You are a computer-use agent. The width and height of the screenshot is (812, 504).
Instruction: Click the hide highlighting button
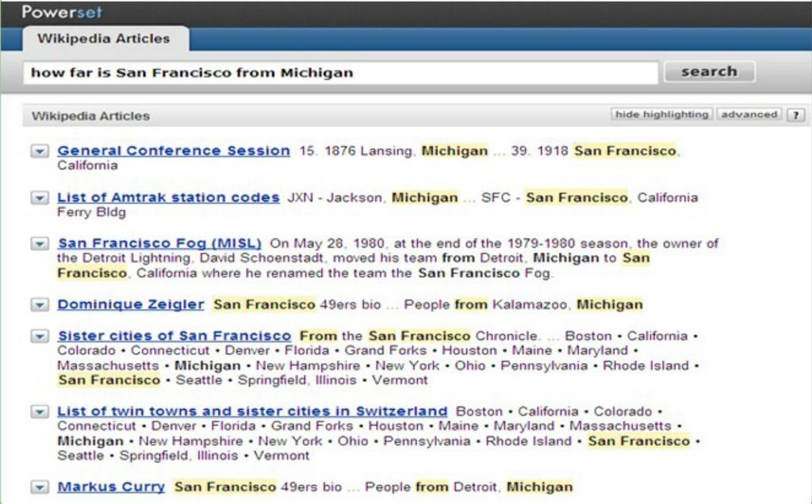pos(661,114)
